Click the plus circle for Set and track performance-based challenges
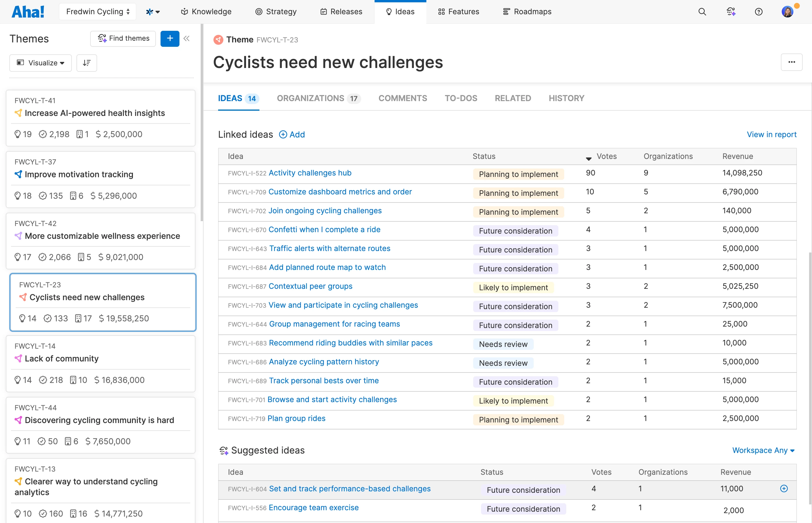Image resolution: width=812 pixels, height=523 pixels. click(x=784, y=488)
